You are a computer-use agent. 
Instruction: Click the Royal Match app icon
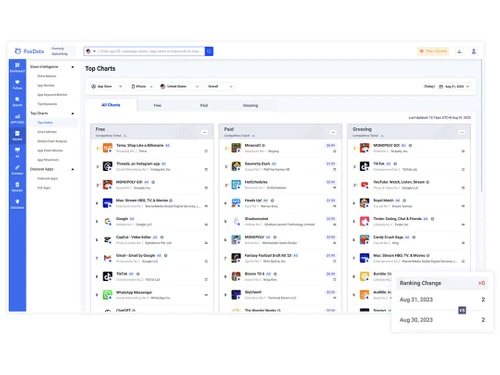tap(364, 203)
